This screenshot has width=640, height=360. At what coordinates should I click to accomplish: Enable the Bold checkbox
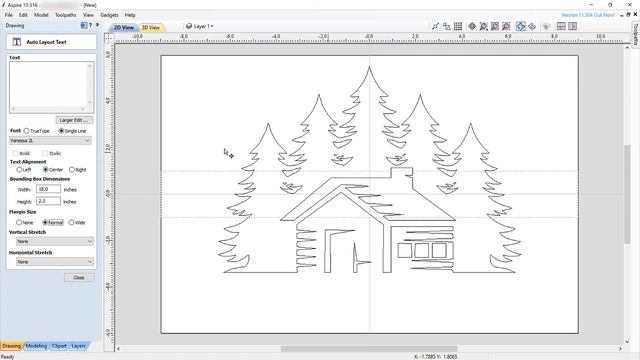[x=16, y=153]
